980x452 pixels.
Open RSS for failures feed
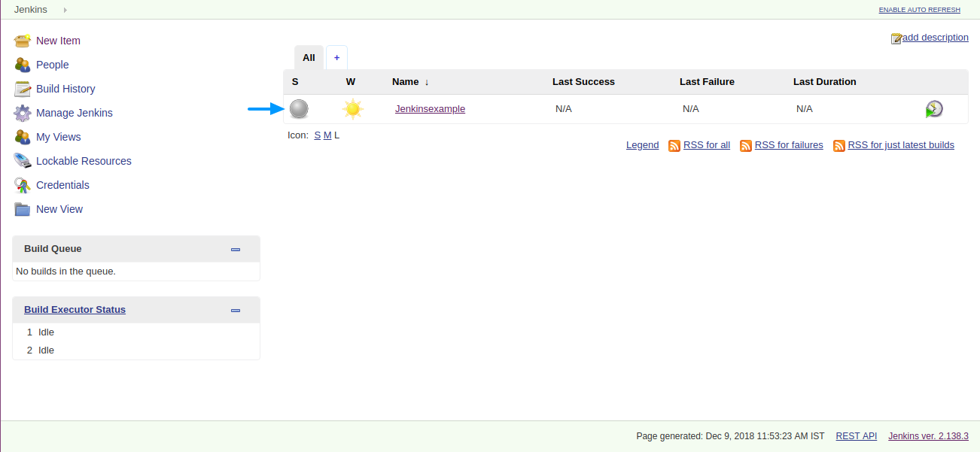(x=789, y=145)
